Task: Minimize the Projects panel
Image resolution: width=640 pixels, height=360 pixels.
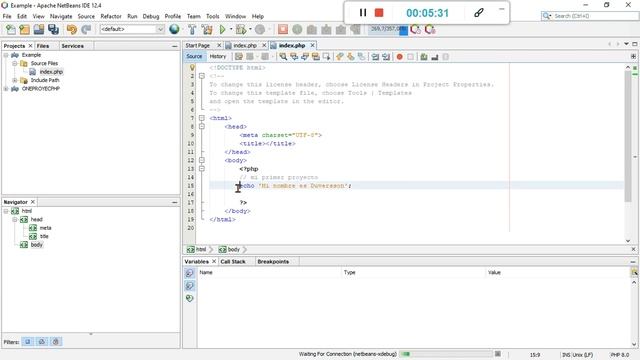Action: click(175, 47)
